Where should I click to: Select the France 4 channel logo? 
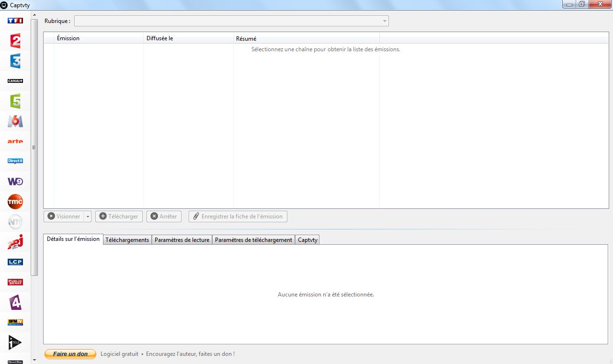pyautogui.click(x=15, y=302)
